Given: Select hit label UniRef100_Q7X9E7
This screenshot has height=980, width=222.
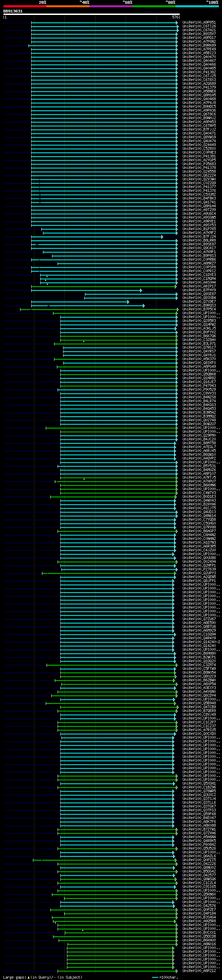Looking at the screenshot, I should click(x=199, y=302).
